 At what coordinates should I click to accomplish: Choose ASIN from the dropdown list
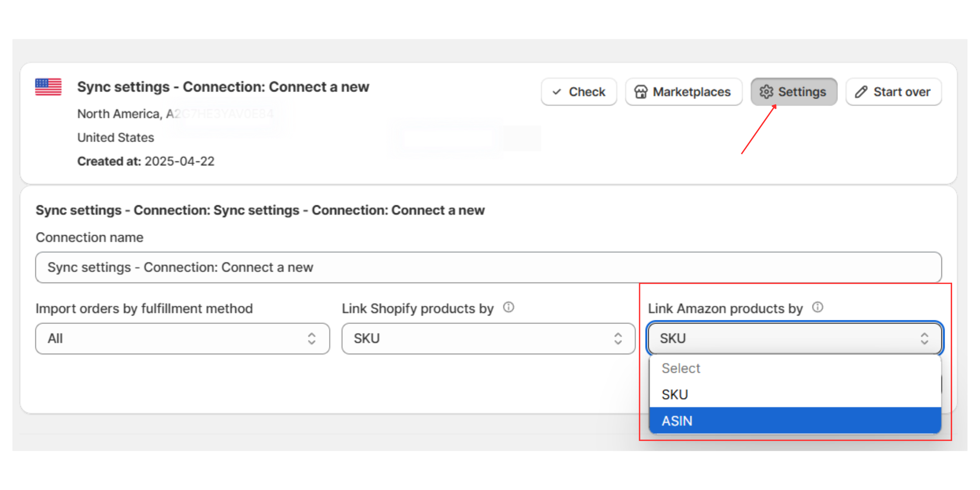795,421
